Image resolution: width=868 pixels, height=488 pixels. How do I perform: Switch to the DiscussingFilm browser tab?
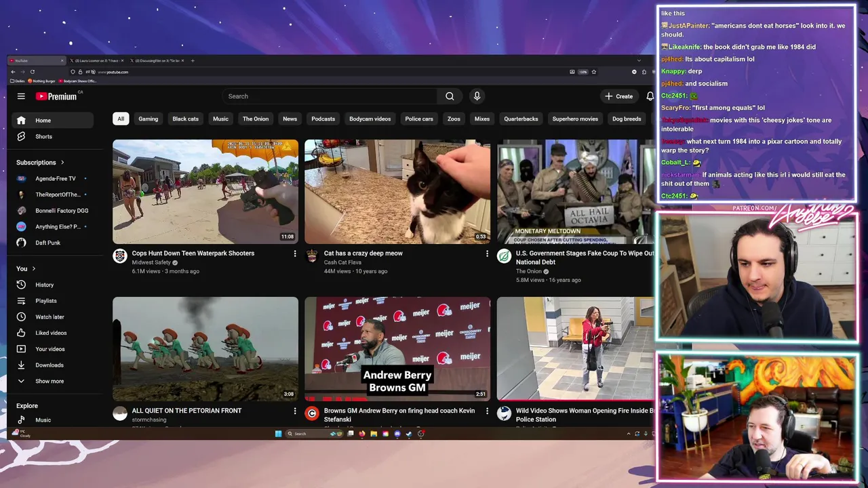(x=157, y=61)
